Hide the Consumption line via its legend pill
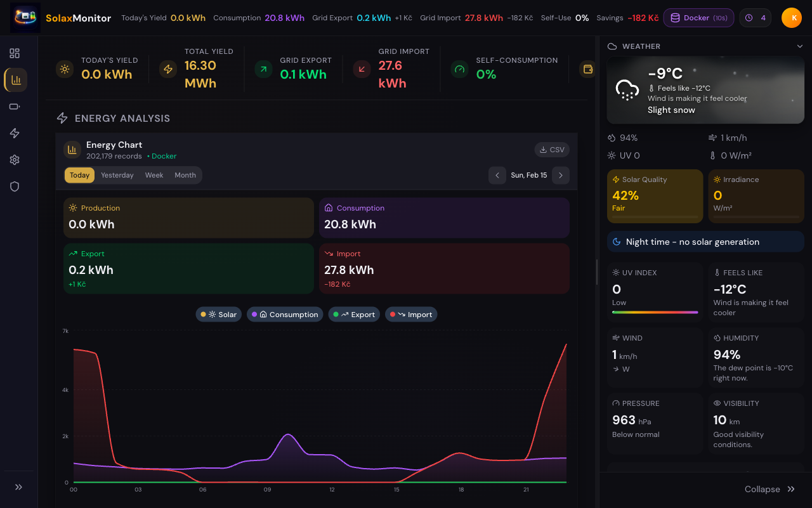This screenshot has width=812, height=508. coord(284,314)
